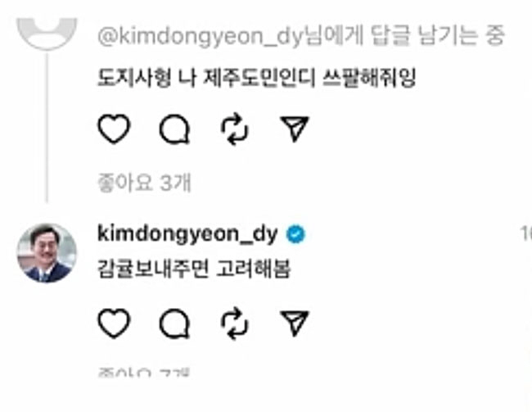Tap comment bubble under kimdongyeon_dy's reply
532x412 pixels.
pos(174,324)
